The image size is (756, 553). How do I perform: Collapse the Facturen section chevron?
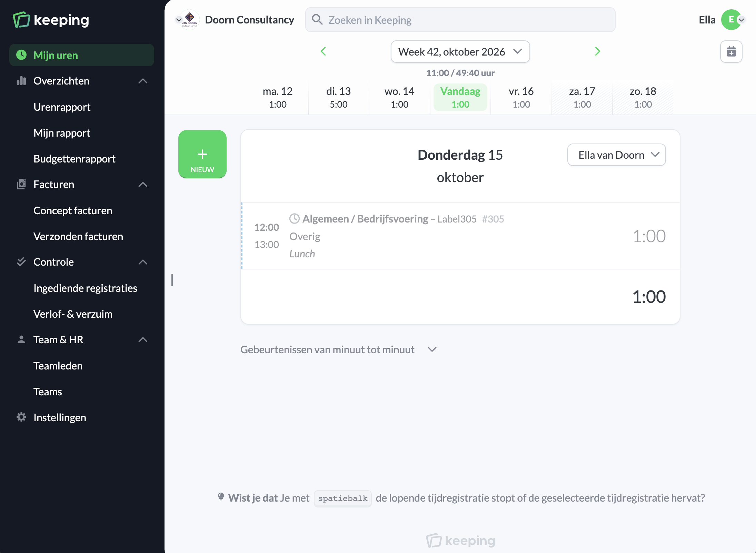click(x=143, y=185)
